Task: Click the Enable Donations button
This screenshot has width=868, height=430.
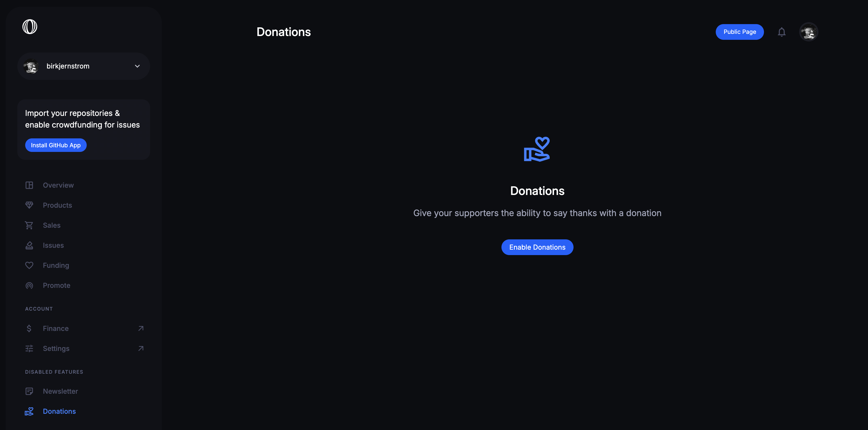Action: pos(537,247)
